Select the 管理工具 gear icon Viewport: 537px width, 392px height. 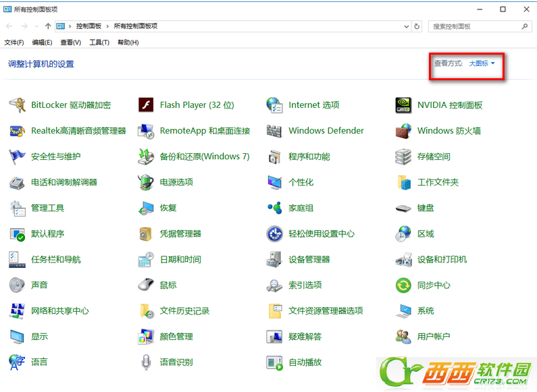[x=17, y=208]
